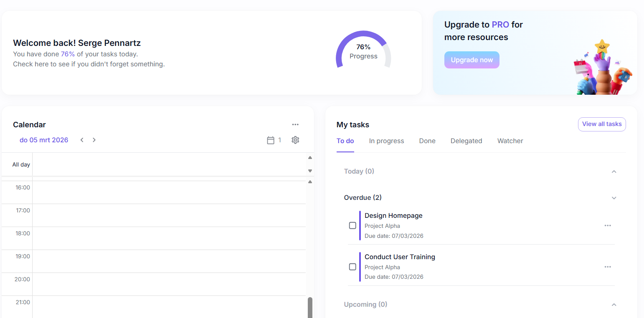Open options menu for Design Homepage task

(608, 225)
